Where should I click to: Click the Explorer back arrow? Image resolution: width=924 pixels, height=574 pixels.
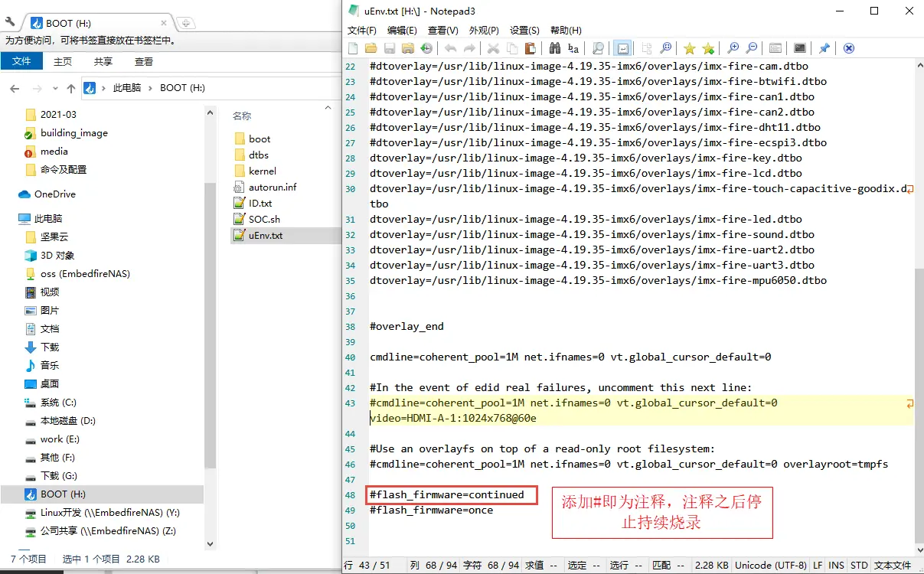tap(15, 89)
